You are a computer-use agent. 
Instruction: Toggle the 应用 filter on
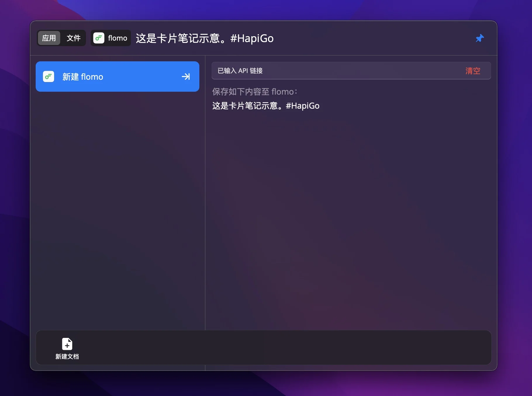click(49, 38)
